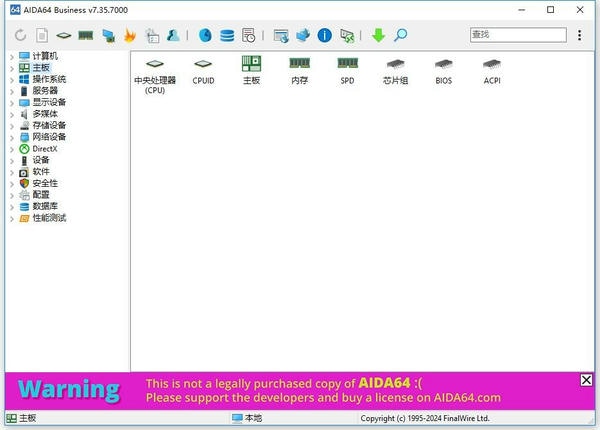
Task: Click inside the 查找 search field
Action: [518, 35]
